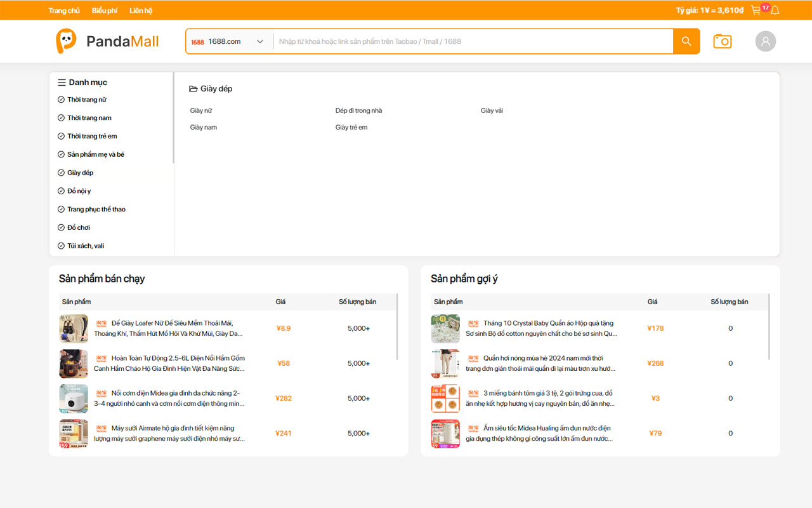Image resolution: width=812 pixels, height=508 pixels.
Task: Click the category sidebar scrollbar
Action: point(173,118)
